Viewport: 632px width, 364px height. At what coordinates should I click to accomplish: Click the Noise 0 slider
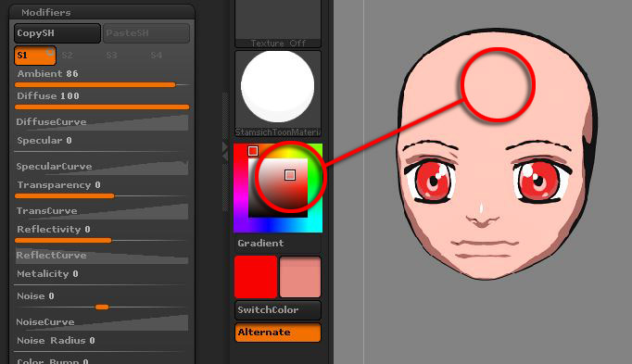click(x=102, y=300)
